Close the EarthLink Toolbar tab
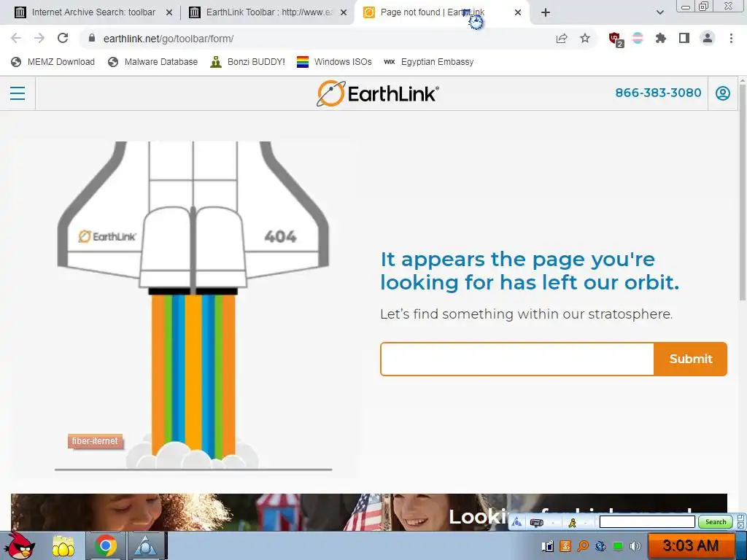 pos(344,13)
